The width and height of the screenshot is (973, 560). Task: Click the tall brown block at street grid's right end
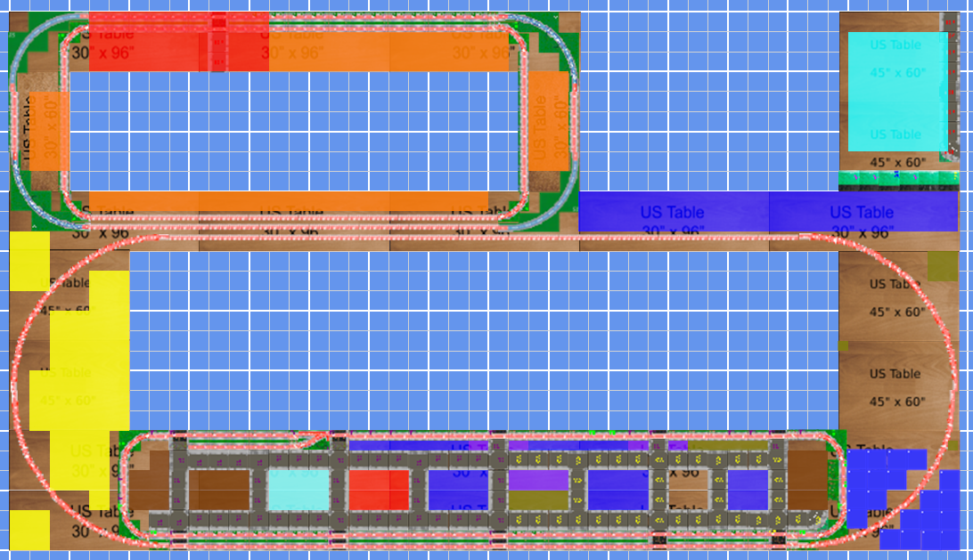[x=807, y=480]
